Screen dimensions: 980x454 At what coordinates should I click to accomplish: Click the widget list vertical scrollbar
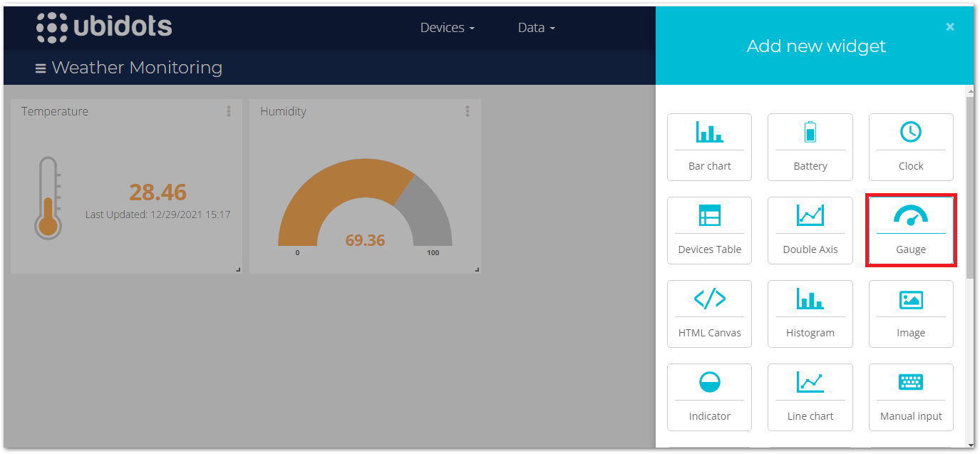tap(969, 185)
